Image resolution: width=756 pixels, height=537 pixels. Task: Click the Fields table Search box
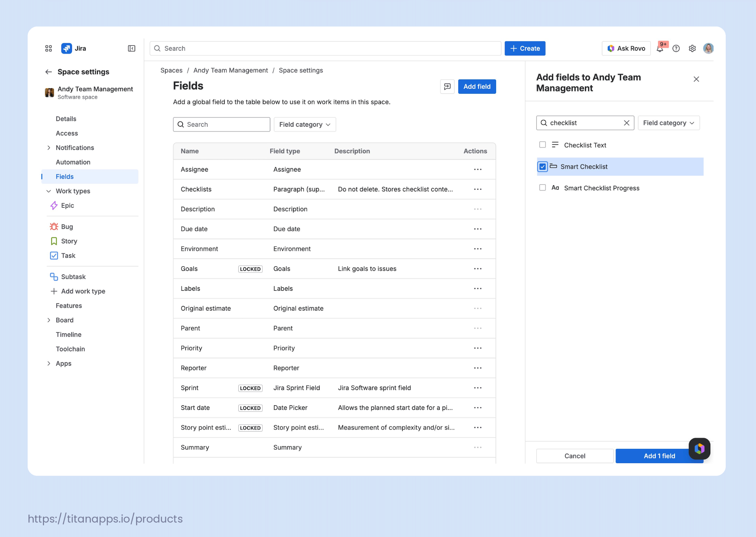(x=221, y=124)
